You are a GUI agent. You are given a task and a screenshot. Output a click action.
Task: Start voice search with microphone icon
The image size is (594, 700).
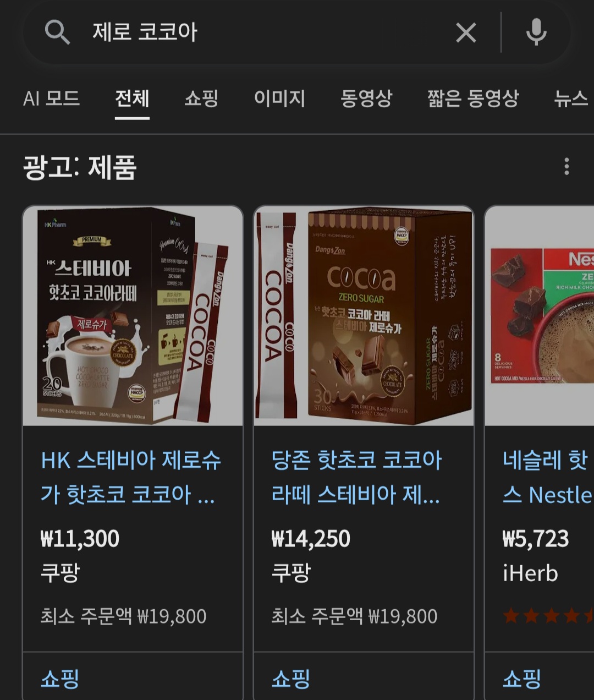[x=536, y=32]
